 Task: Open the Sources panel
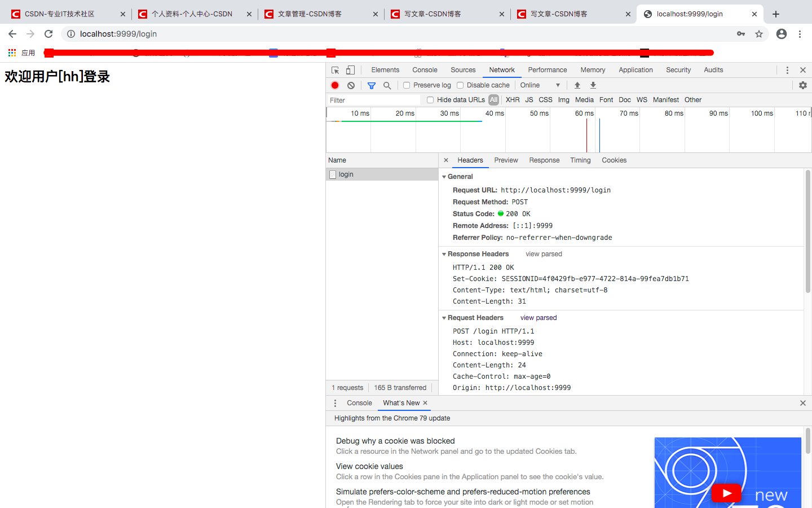point(463,70)
